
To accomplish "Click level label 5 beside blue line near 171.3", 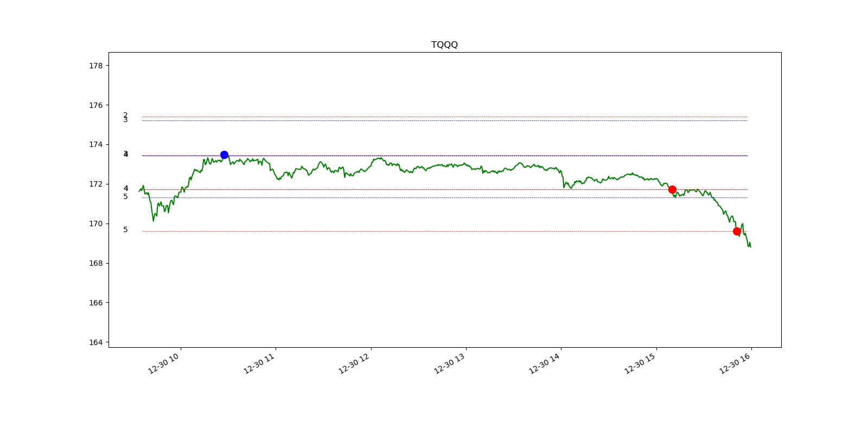I will [125, 197].
